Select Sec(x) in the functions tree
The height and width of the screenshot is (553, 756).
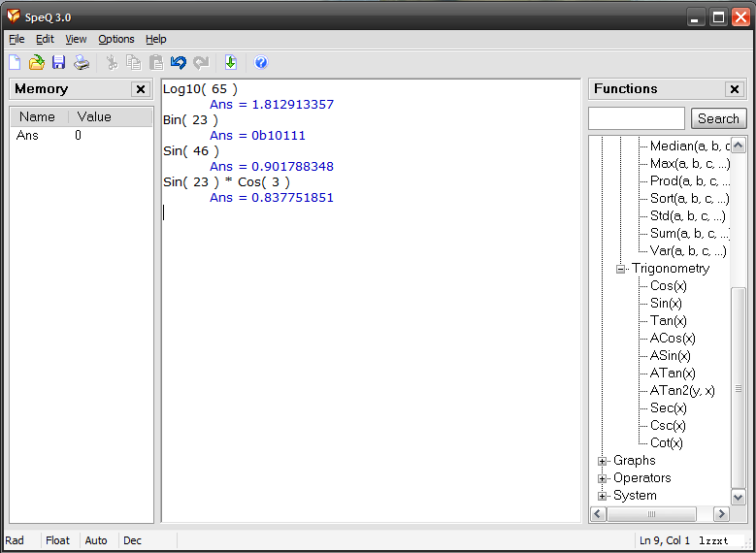(669, 408)
